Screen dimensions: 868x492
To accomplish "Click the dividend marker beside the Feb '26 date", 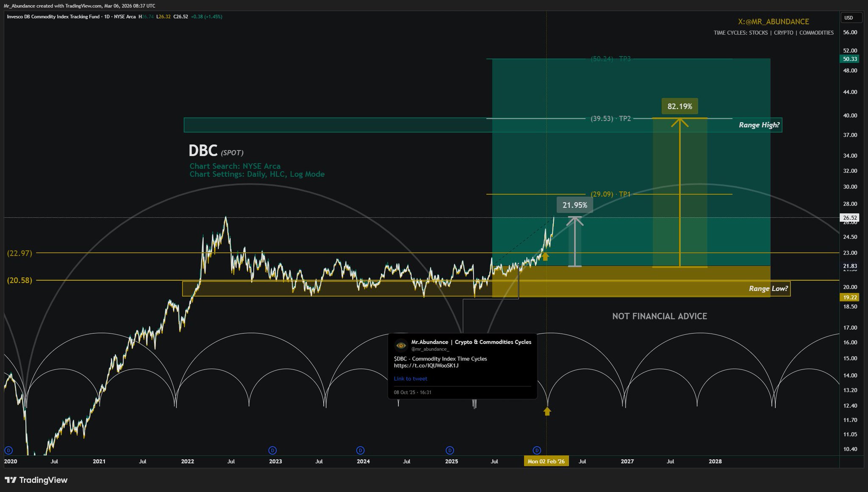I will [x=537, y=450].
